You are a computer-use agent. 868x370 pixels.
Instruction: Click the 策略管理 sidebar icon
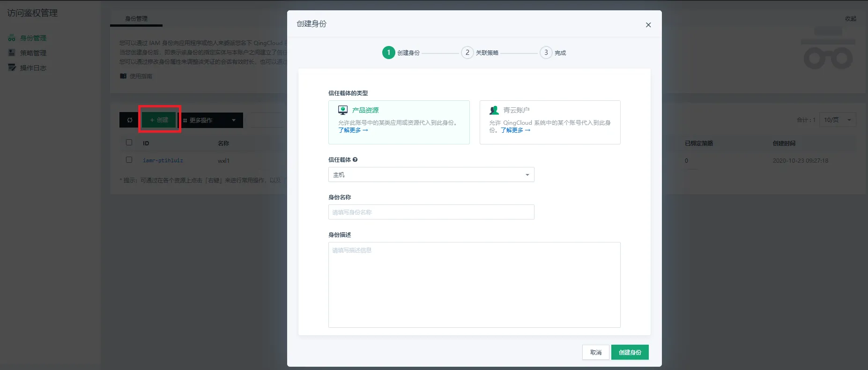point(12,53)
